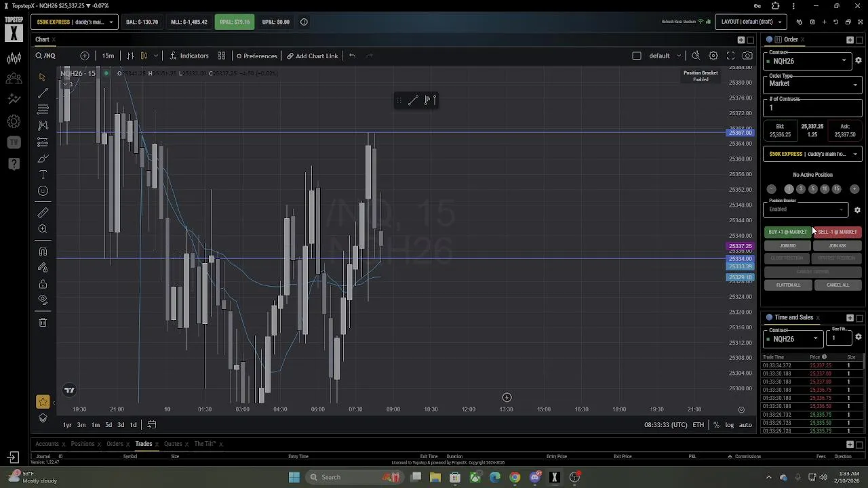
Task: Hide all drawings with the eye icon
Action: pyautogui.click(x=43, y=300)
